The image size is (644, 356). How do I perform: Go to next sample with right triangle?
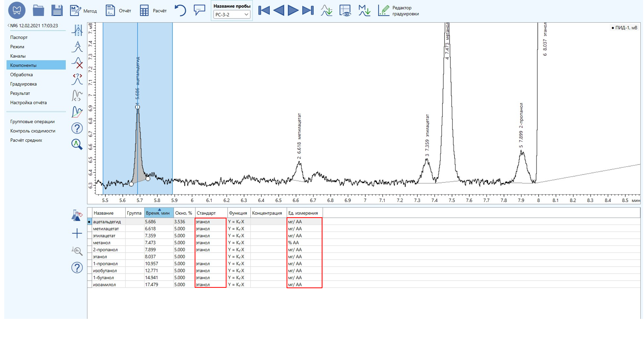coord(293,11)
